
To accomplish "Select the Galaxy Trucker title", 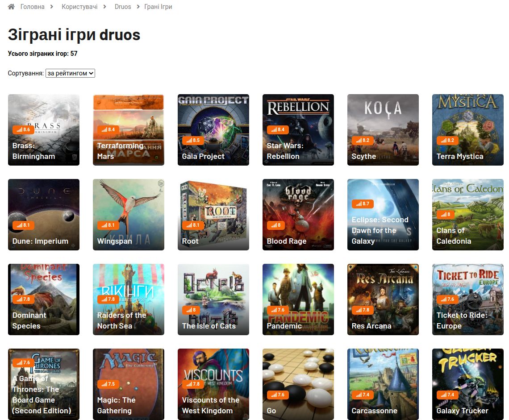I will pos(462,410).
